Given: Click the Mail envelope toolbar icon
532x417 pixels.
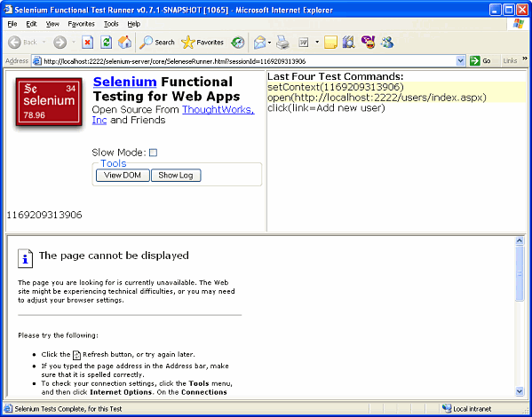Looking at the screenshot, I should tap(260, 43).
